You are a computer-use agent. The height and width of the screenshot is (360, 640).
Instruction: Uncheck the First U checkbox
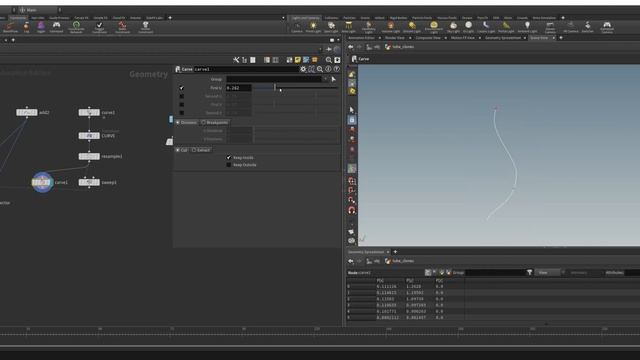[182, 88]
